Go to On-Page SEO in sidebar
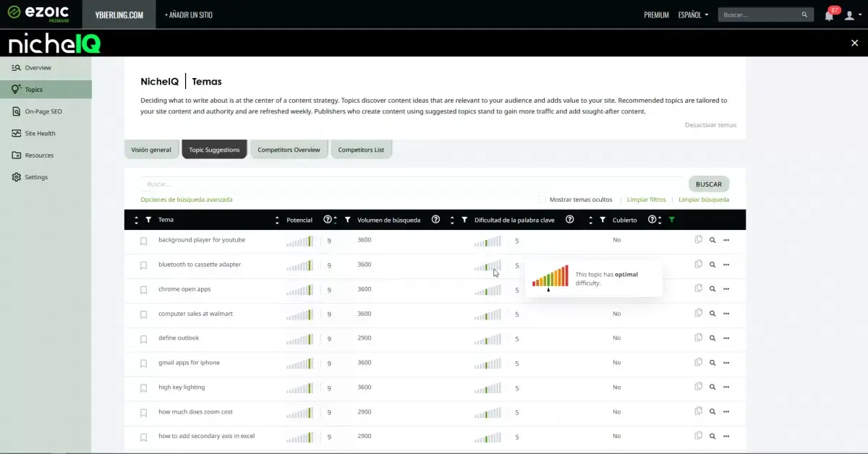This screenshot has height=454, width=868. pyautogui.click(x=43, y=111)
